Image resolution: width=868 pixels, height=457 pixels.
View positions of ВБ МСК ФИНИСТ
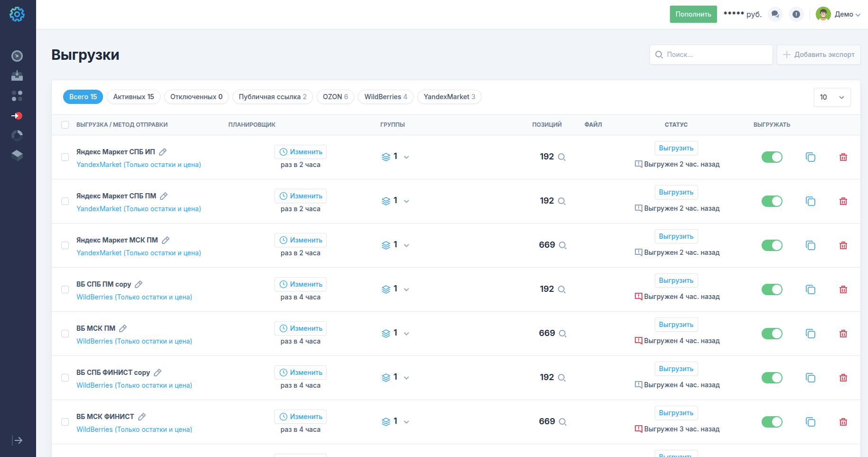(x=563, y=422)
